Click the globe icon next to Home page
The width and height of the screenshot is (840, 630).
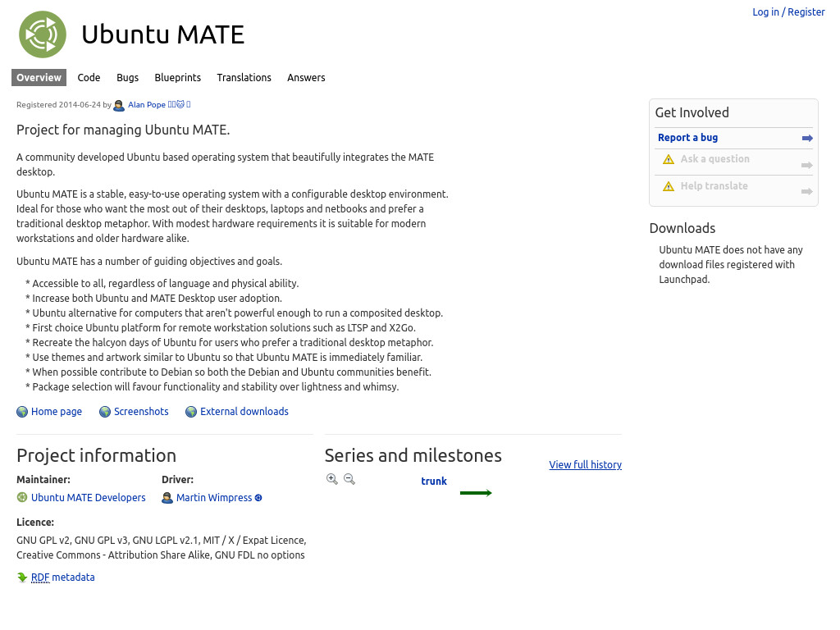coord(22,412)
